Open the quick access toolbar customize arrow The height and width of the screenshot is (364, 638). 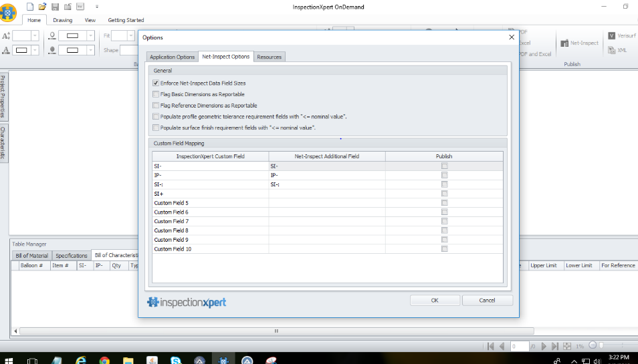97,7
